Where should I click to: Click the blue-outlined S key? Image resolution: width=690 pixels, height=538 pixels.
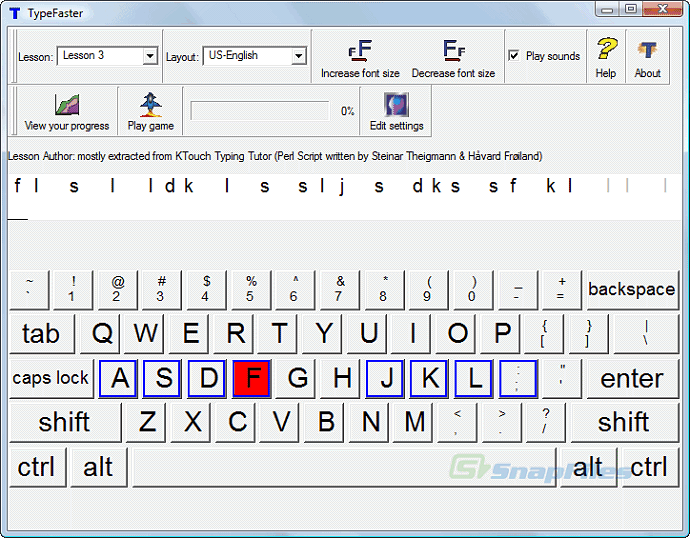(162, 378)
